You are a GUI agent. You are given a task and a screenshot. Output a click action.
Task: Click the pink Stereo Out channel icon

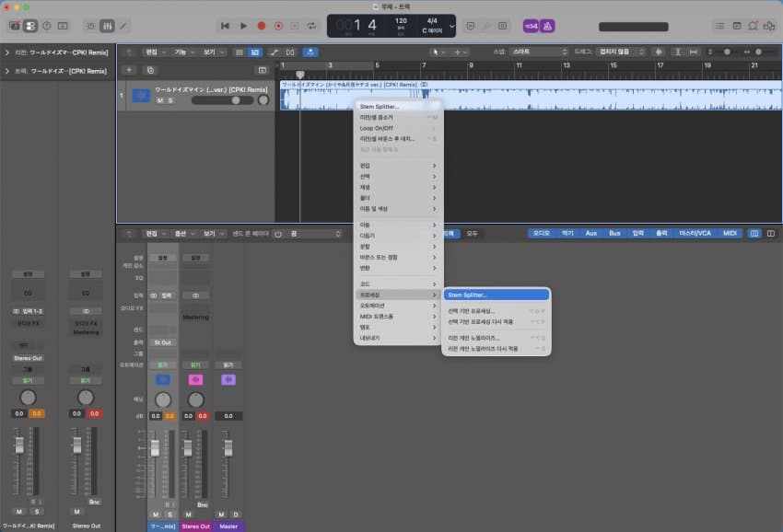[195, 379]
